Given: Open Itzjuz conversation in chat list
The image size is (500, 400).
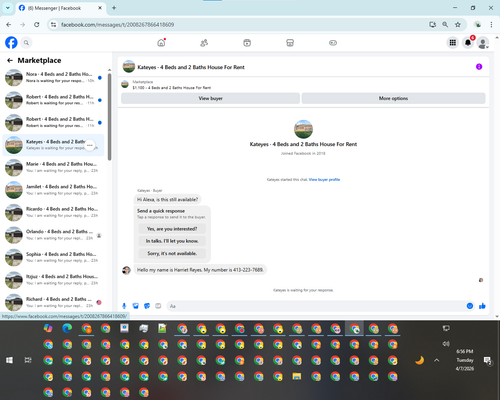Looking at the screenshot, I should click(53, 280).
